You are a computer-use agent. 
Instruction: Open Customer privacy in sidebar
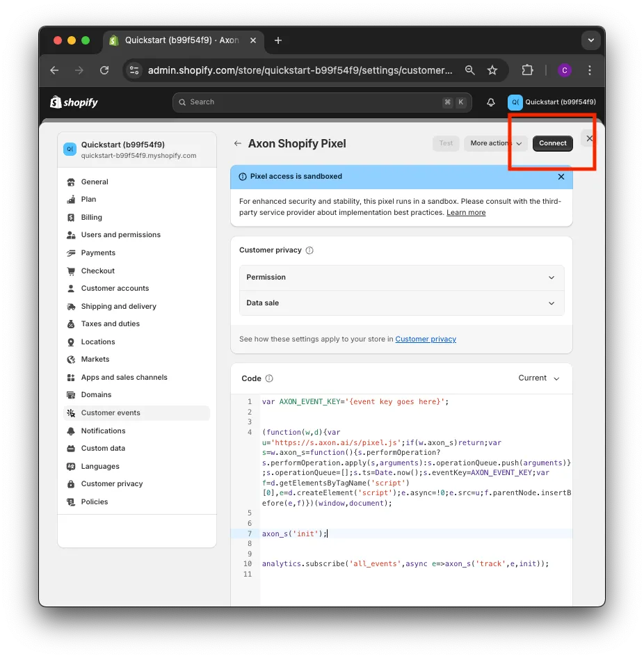136,484
